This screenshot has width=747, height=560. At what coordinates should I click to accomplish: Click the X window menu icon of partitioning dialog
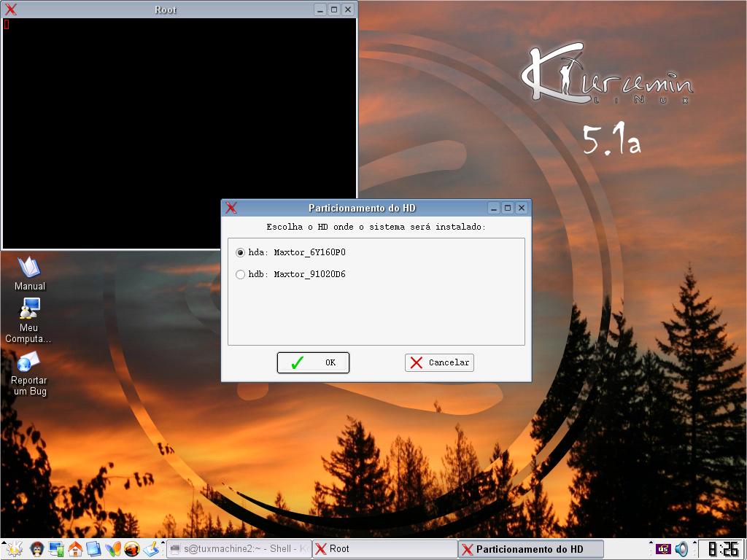pos(231,208)
